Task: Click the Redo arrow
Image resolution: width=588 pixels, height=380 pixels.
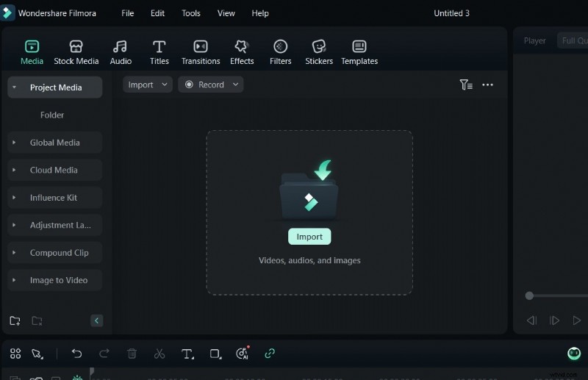Action: [104, 354]
